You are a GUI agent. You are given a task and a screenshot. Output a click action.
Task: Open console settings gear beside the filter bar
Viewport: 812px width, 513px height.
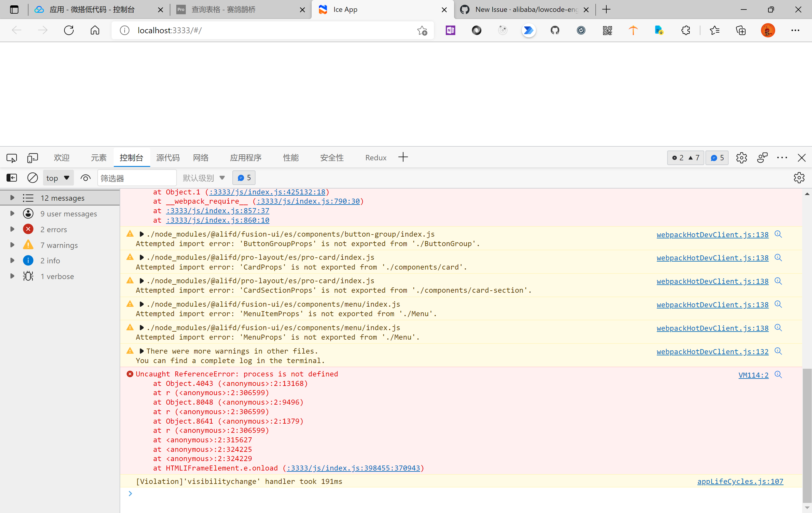[799, 178]
